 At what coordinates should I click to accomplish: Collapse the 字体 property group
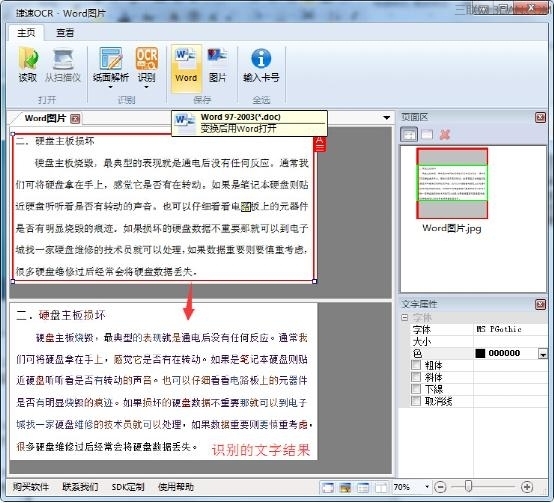[405, 318]
